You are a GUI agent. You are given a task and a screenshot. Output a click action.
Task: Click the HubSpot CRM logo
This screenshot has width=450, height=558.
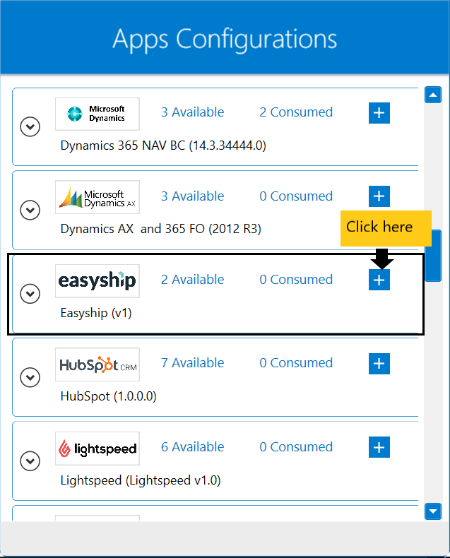point(97,365)
